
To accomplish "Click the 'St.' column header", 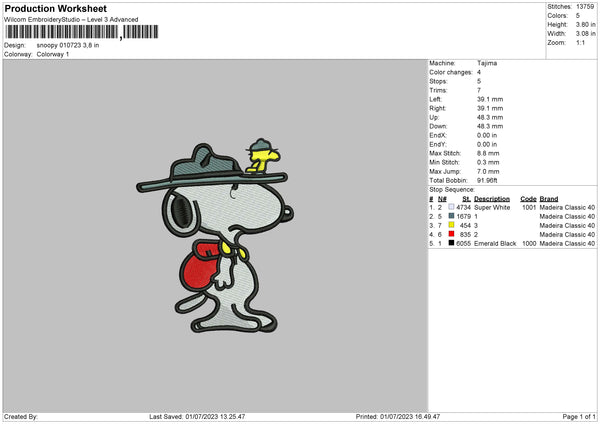I will [x=466, y=199].
